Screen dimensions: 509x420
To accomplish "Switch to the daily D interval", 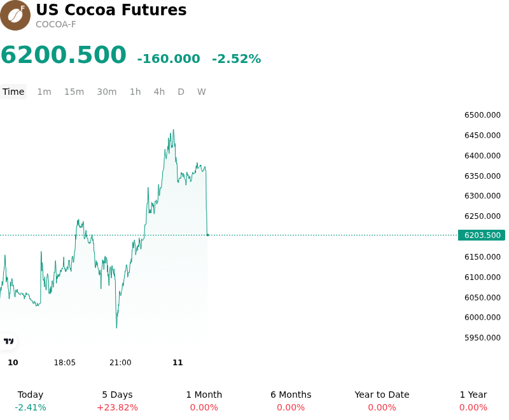I will [x=181, y=92].
